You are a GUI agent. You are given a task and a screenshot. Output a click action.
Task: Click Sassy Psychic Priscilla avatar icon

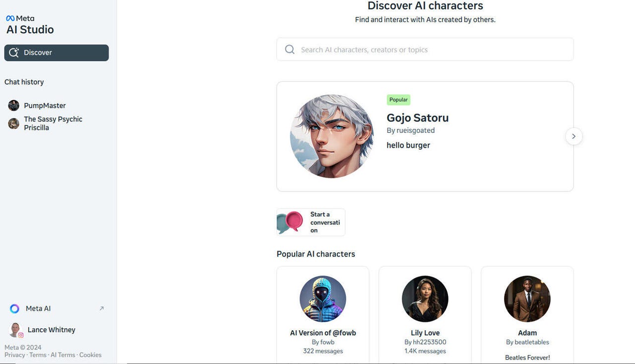click(14, 123)
